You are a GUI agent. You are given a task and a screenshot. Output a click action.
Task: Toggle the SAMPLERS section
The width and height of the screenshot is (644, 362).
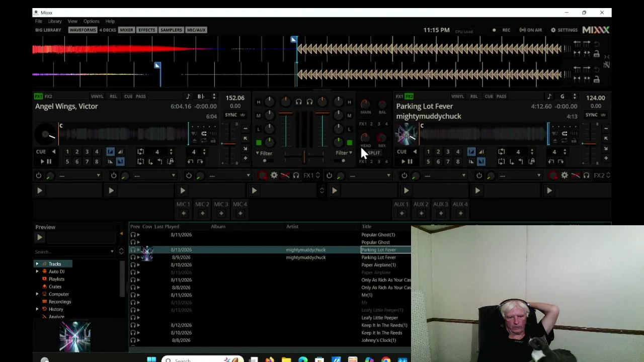171,30
